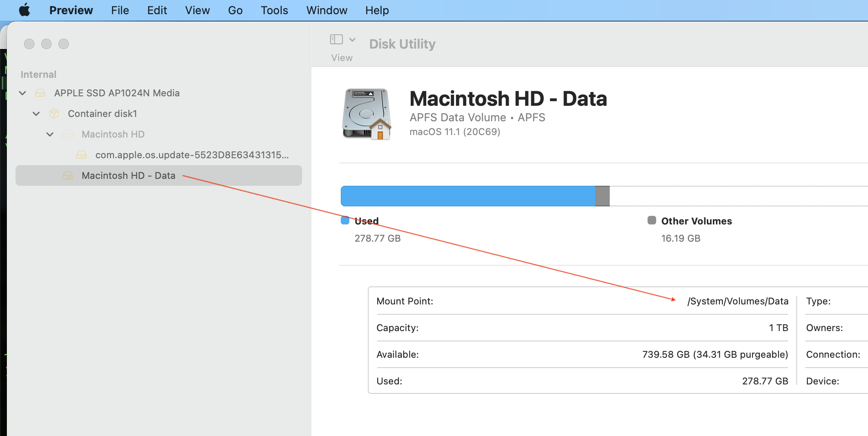Collapse the Container disk1 disclosure arrow
The image size is (868, 436).
coord(37,114)
